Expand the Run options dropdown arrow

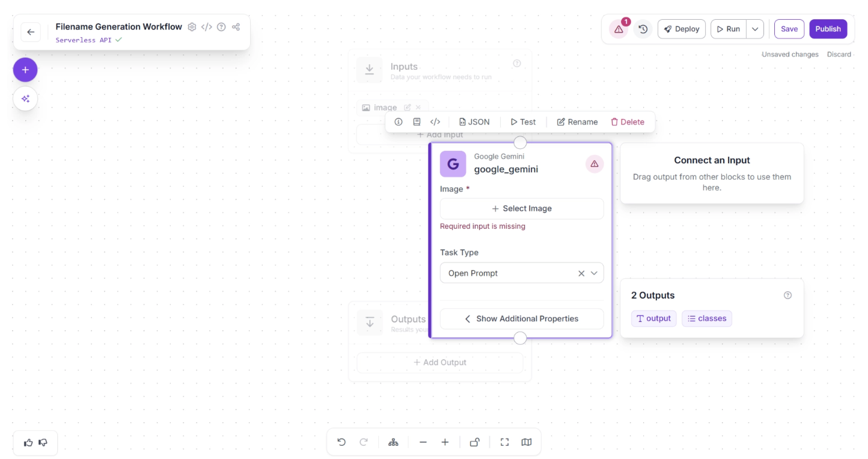[755, 29]
